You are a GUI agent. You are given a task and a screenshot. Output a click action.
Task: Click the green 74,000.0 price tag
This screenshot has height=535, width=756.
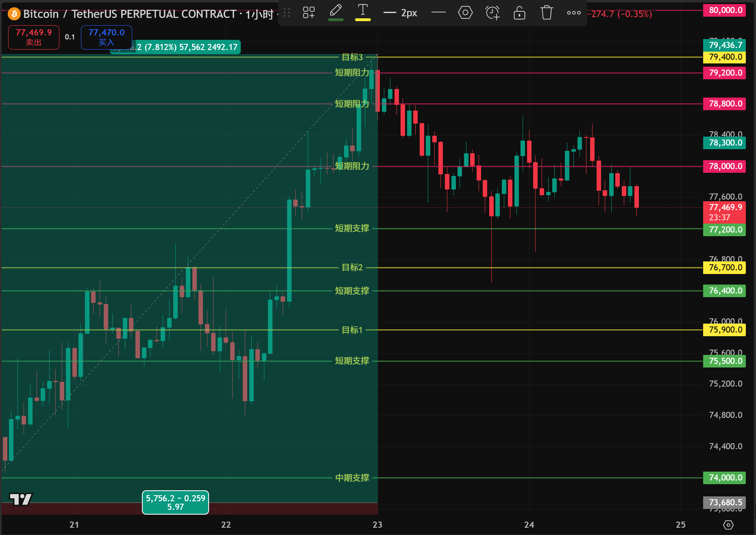tap(724, 478)
